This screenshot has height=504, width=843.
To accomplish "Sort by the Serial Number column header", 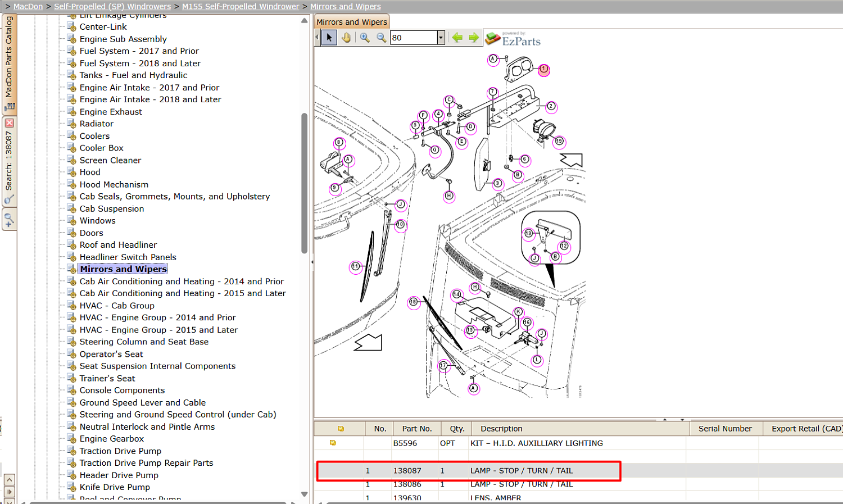I will coord(725,429).
